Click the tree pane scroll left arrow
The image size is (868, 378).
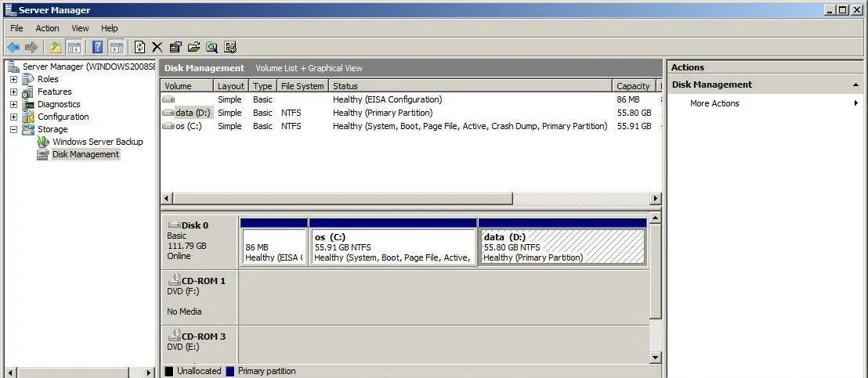(10, 373)
